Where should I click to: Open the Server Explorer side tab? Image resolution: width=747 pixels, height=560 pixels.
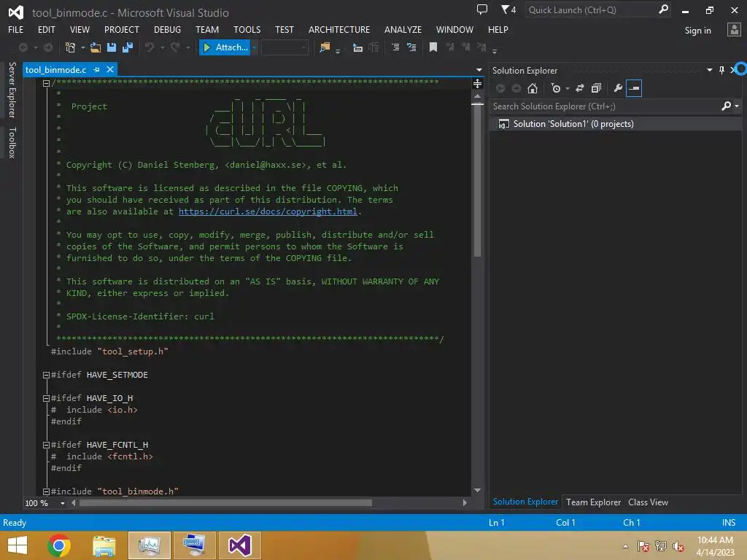pyautogui.click(x=12, y=90)
